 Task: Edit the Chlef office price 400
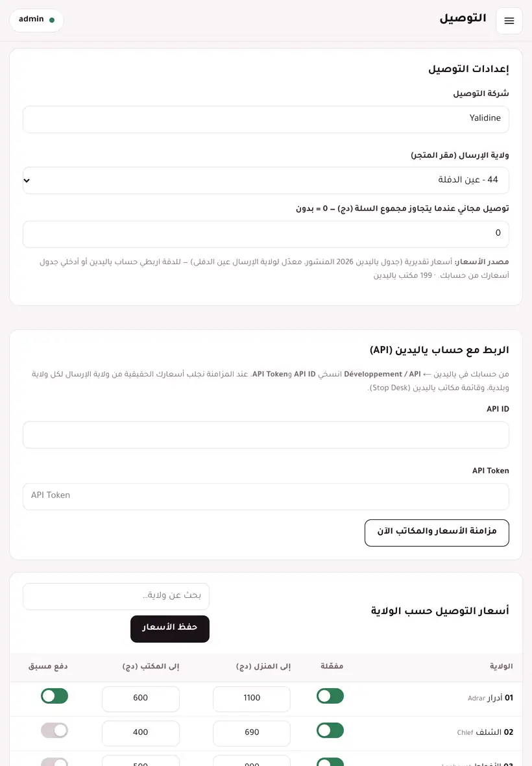click(x=141, y=733)
